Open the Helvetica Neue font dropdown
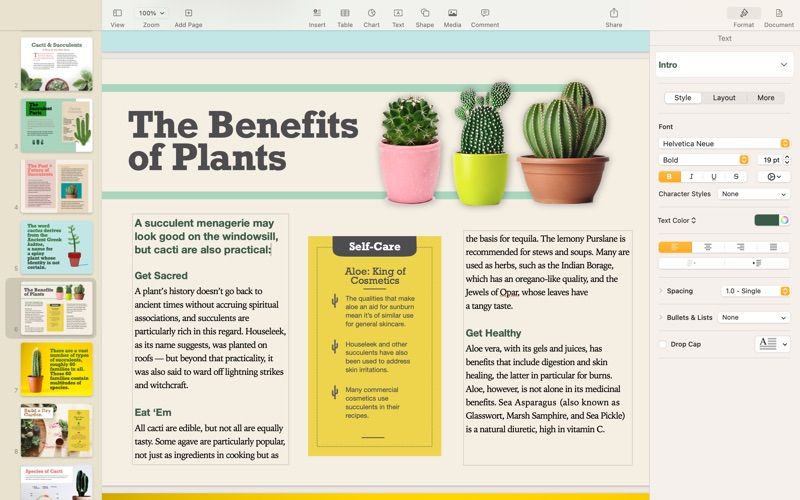The width and height of the screenshot is (800, 500). point(724,143)
